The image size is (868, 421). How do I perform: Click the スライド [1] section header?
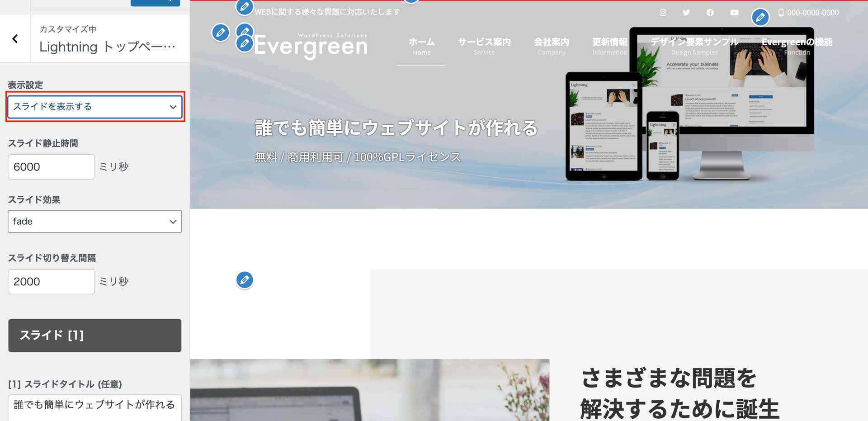tap(95, 336)
